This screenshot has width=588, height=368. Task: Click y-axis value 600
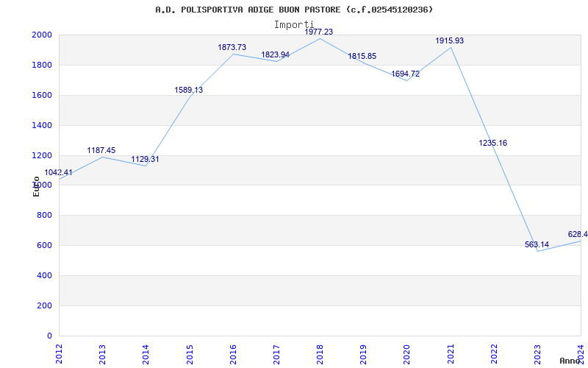[45, 246]
